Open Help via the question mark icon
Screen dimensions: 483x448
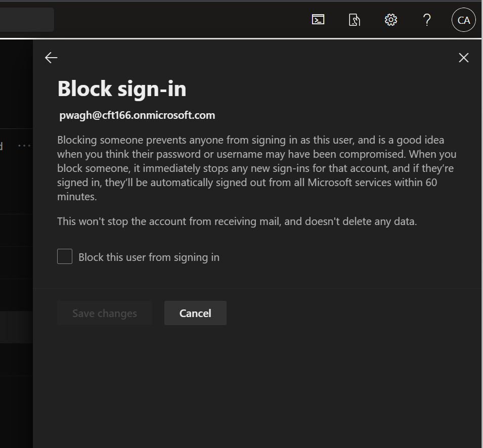(x=426, y=20)
